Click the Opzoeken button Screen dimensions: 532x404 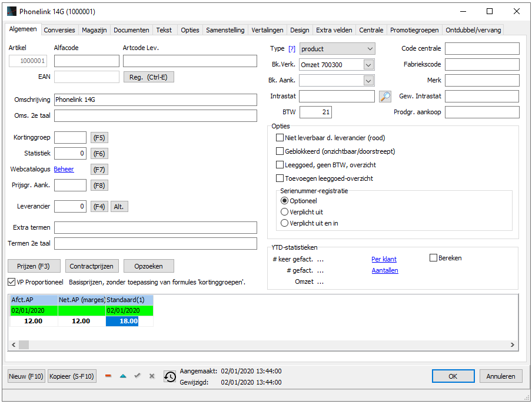pos(149,266)
